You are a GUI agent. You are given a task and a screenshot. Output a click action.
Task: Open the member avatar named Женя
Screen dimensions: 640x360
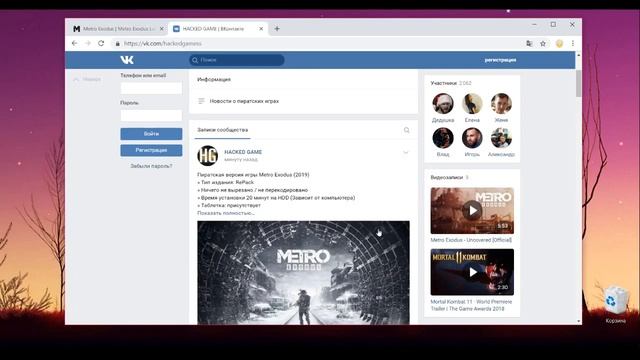[x=501, y=103]
